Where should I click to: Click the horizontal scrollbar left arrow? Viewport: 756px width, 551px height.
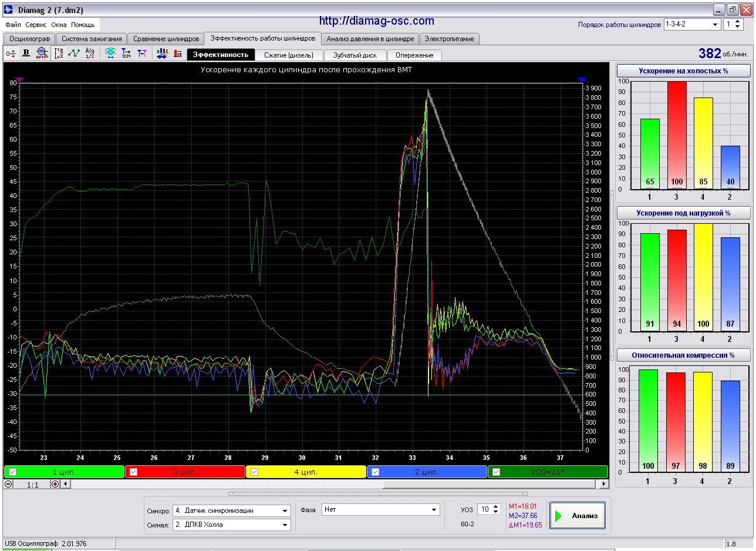point(66,484)
